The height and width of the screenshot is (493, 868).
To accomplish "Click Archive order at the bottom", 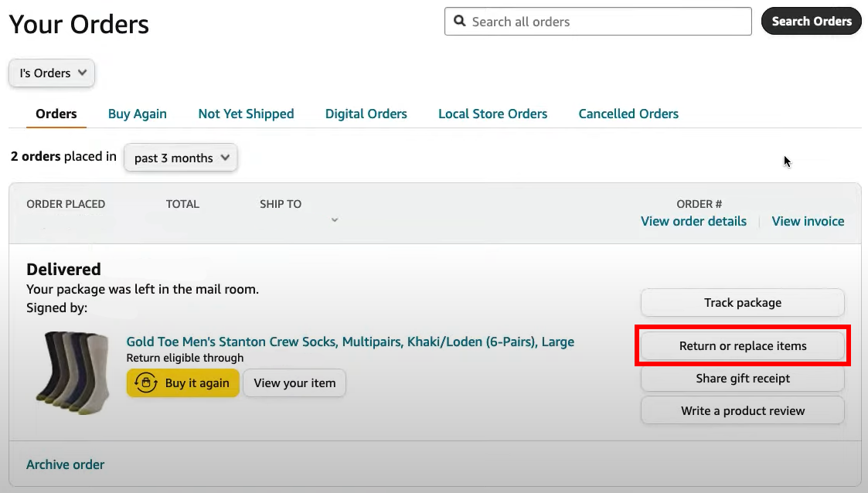I will pos(65,464).
